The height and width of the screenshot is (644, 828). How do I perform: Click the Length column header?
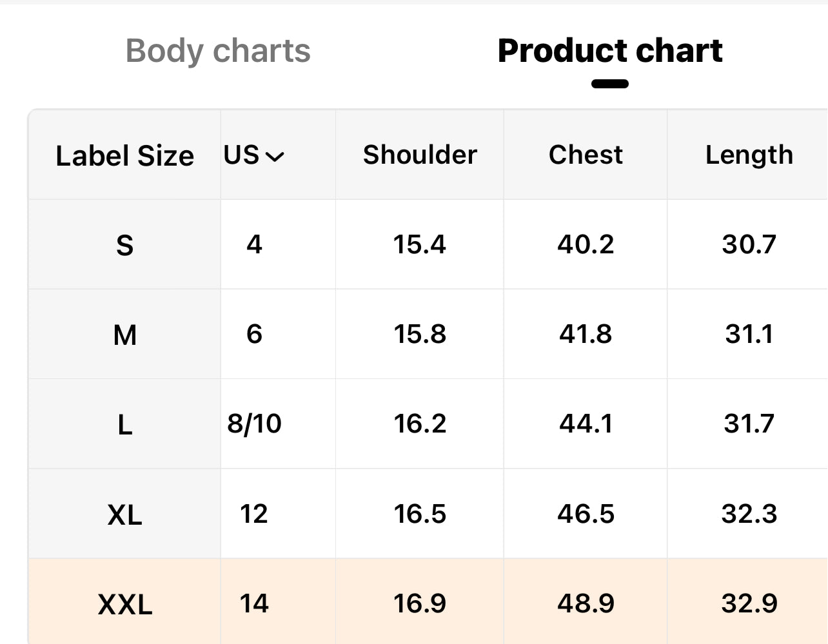point(749,155)
